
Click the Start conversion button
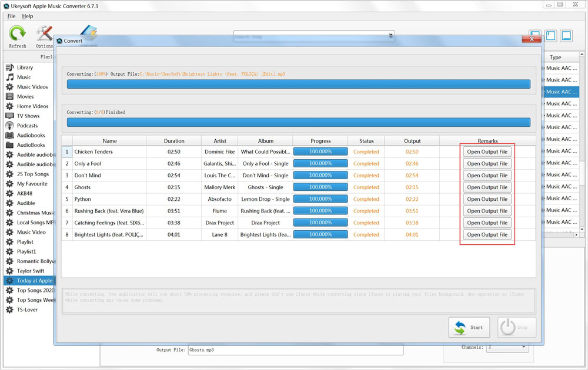tap(469, 327)
